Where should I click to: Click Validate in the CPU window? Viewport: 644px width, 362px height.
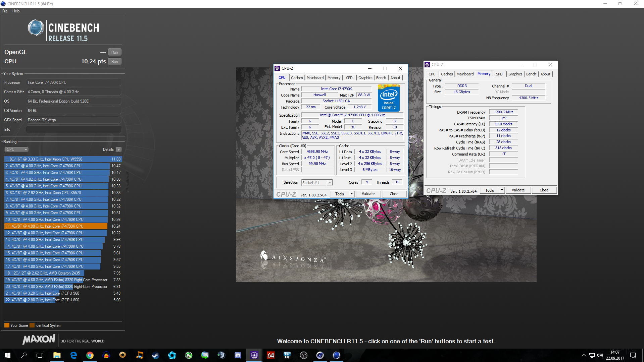368,194
